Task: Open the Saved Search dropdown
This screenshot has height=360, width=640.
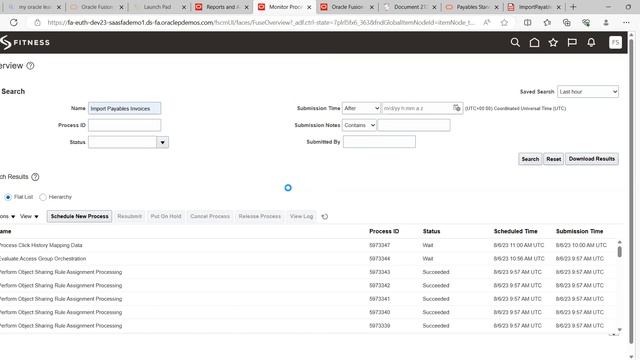Action: [x=588, y=92]
